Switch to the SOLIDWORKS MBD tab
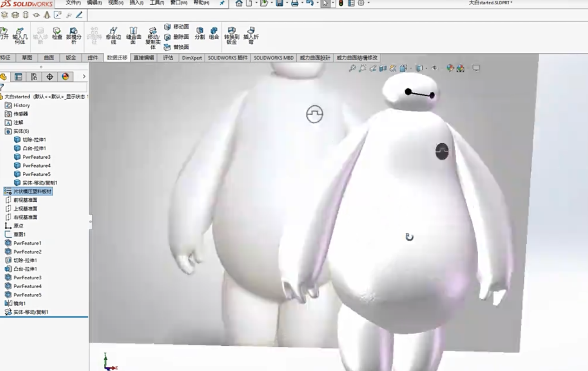588x371 pixels. 274,58
